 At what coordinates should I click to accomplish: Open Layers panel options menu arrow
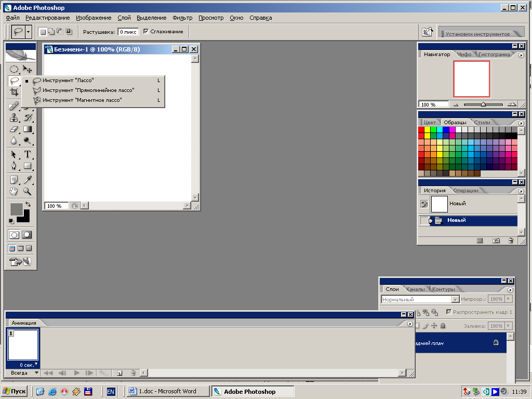click(x=510, y=290)
